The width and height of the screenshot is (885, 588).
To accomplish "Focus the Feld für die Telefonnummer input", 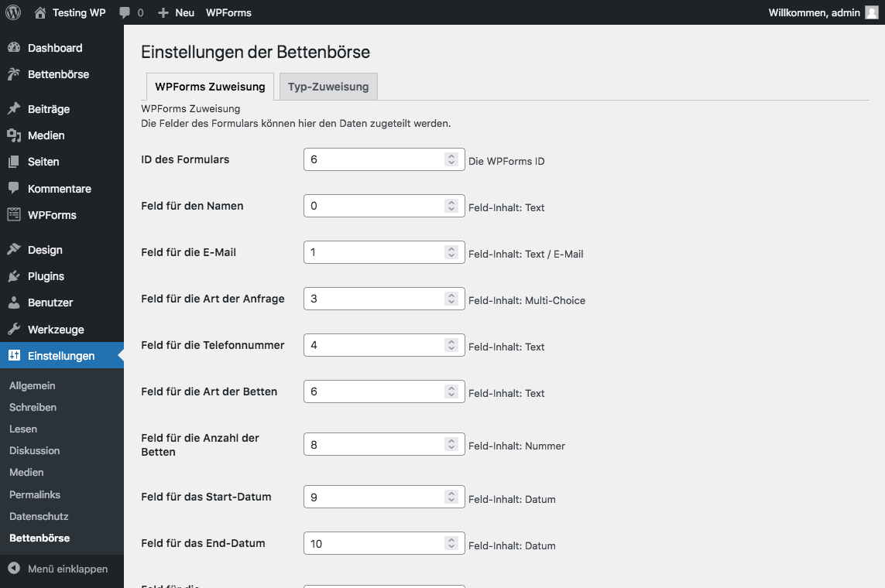I will coord(384,345).
